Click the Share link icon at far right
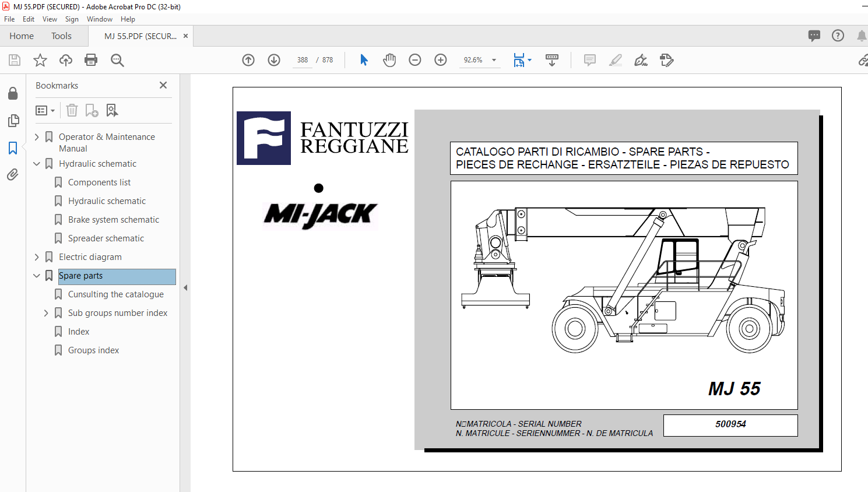The width and height of the screenshot is (868, 492). (x=863, y=60)
